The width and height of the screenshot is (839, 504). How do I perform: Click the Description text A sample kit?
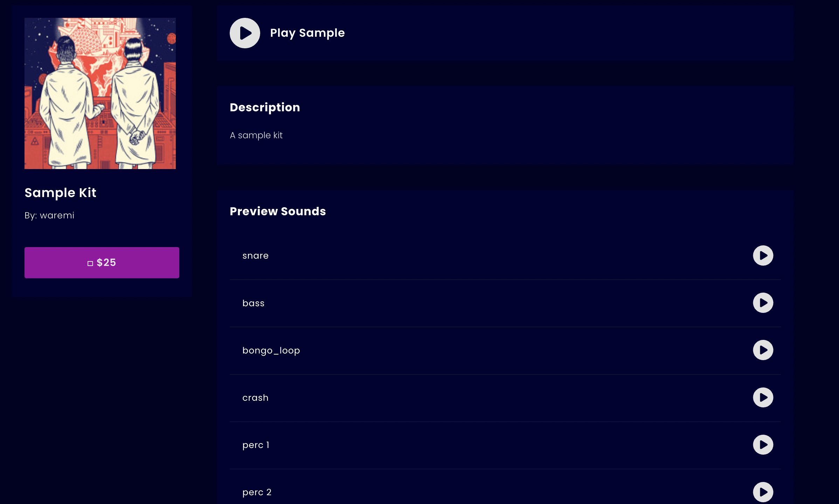(x=256, y=135)
